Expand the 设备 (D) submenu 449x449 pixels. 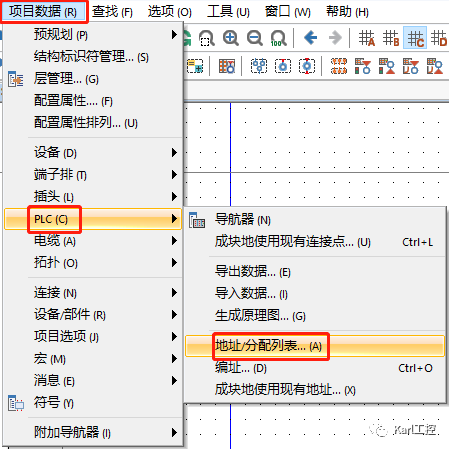pos(93,152)
